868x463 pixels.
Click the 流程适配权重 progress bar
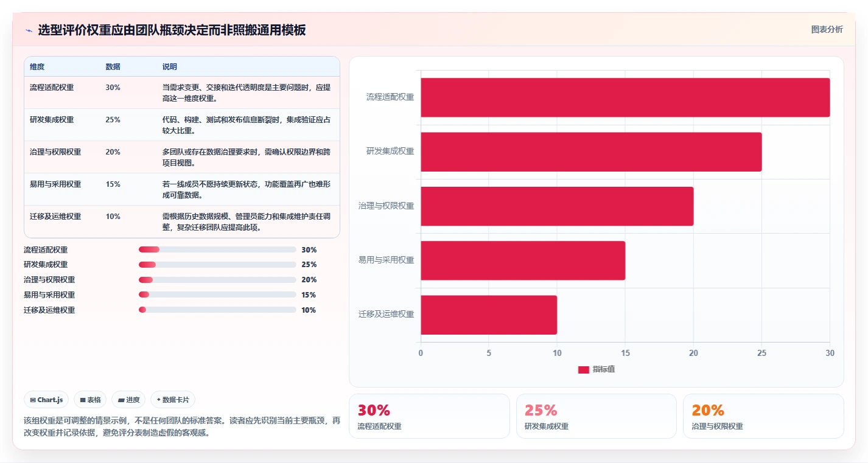tap(217, 249)
